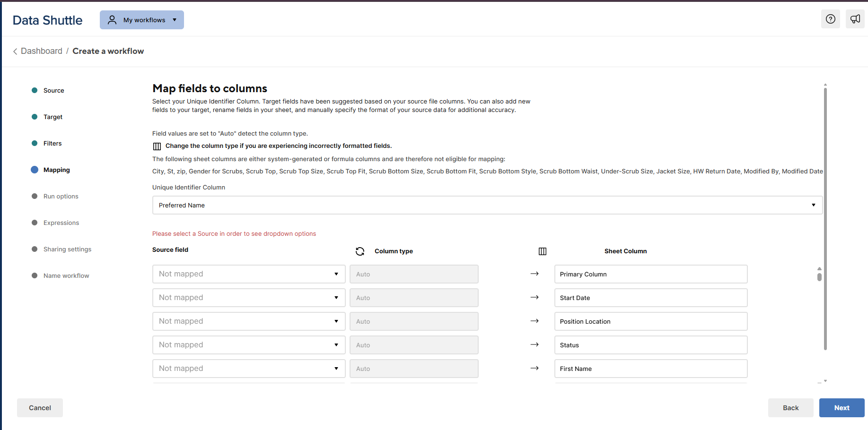The image size is (868, 430).
Task: Open the announcements megaphone icon
Action: click(x=855, y=19)
